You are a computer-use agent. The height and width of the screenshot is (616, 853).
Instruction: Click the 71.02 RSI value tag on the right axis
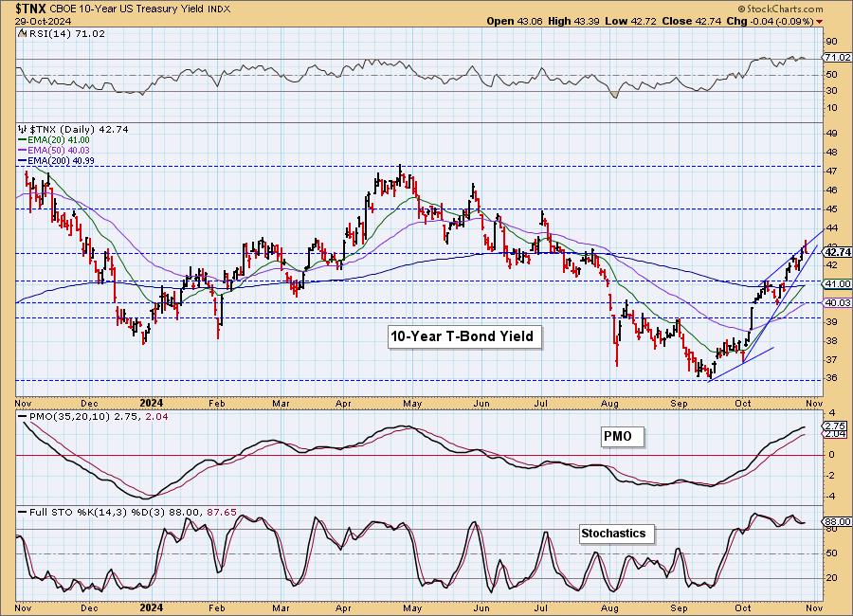coord(838,57)
